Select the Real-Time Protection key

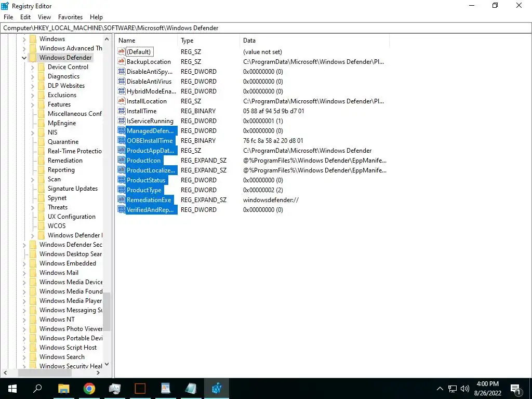[75, 151]
